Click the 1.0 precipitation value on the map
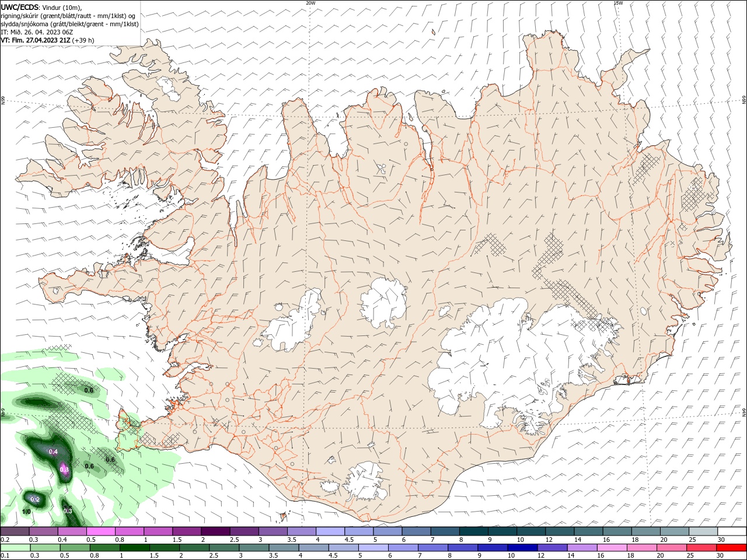 (26, 512)
